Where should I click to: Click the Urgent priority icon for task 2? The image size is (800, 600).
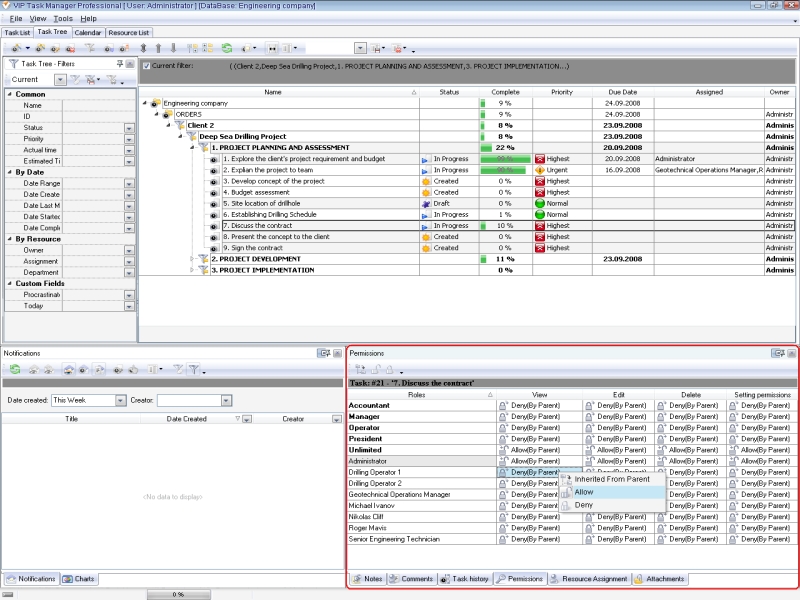pos(540,171)
